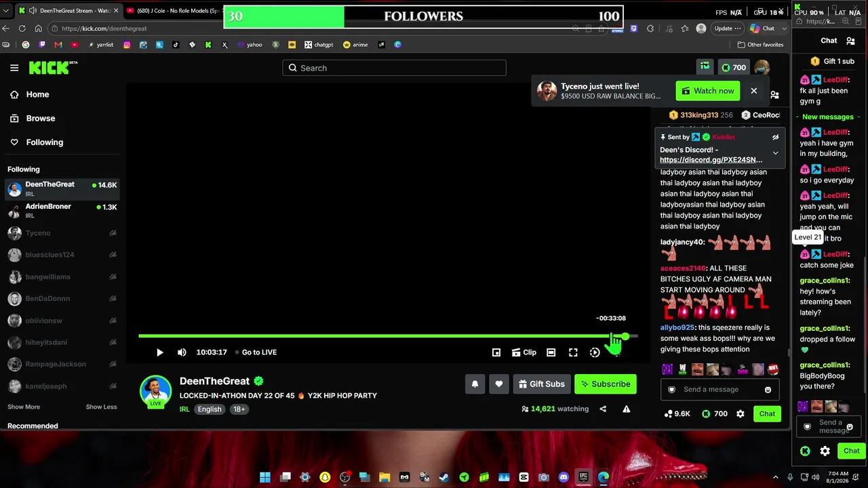Click the main chat message input
Viewport: 868px width, 488px height.
pos(719,390)
